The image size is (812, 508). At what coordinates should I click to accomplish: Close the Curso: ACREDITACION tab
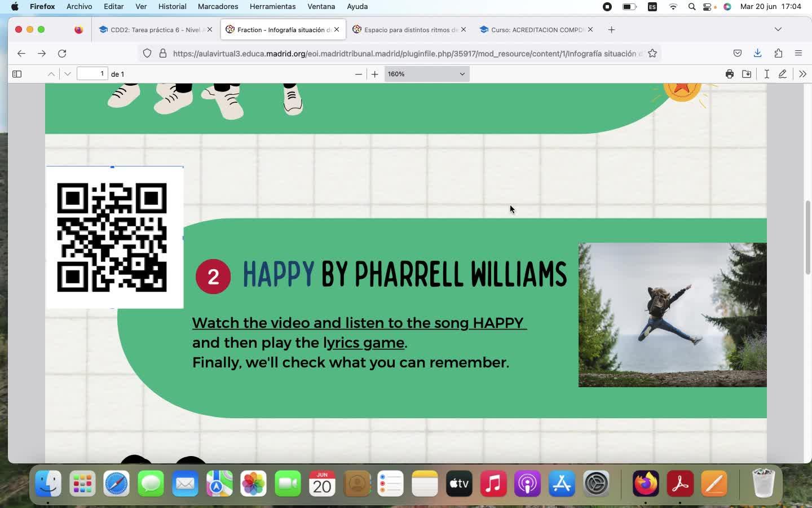pyautogui.click(x=590, y=29)
